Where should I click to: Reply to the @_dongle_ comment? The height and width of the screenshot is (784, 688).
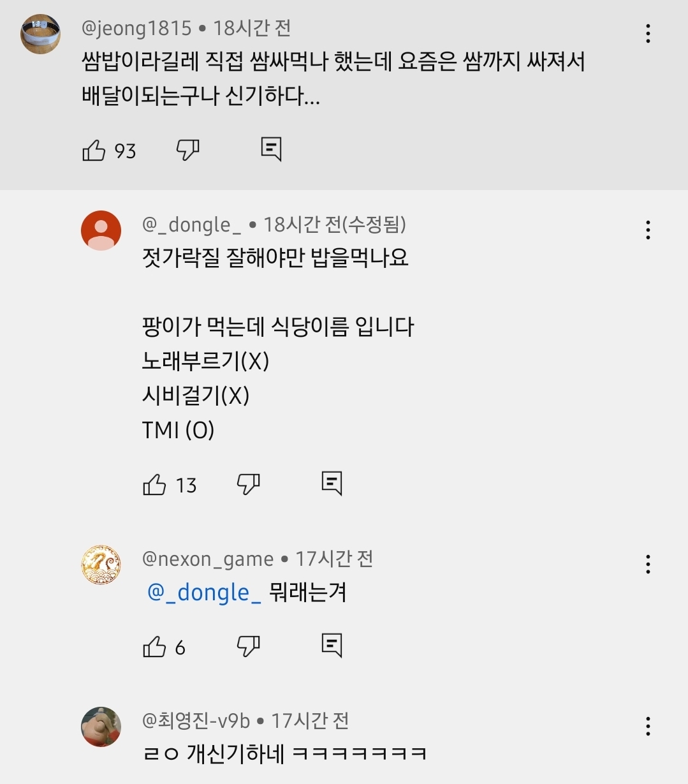point(332,484)
